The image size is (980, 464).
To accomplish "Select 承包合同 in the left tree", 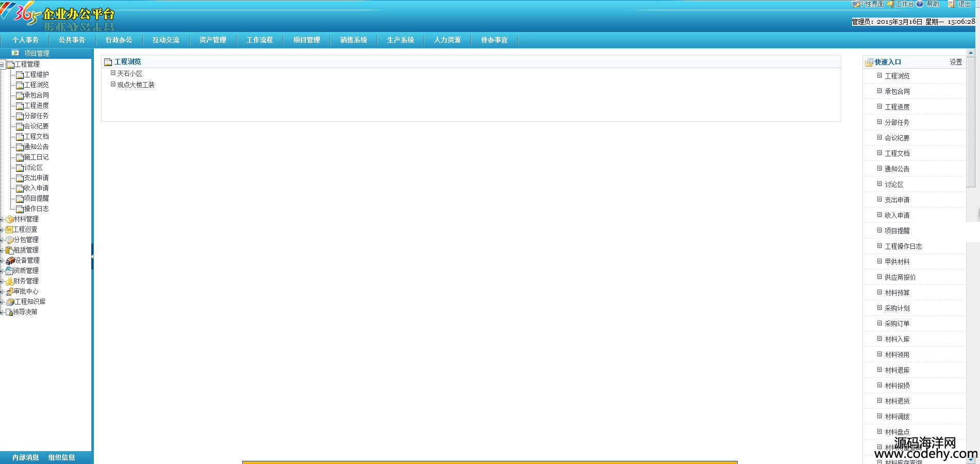I will coord(36,95).
